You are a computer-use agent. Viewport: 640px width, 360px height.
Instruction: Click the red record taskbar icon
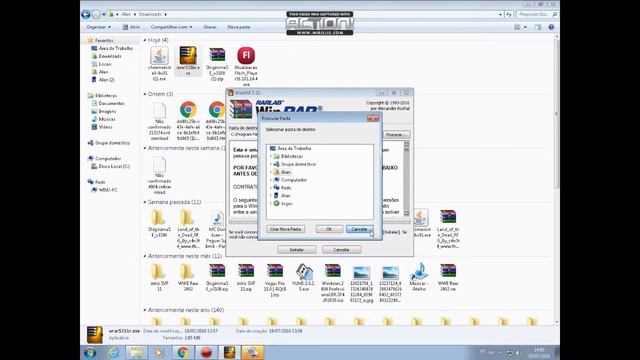(x=206, y=353)
